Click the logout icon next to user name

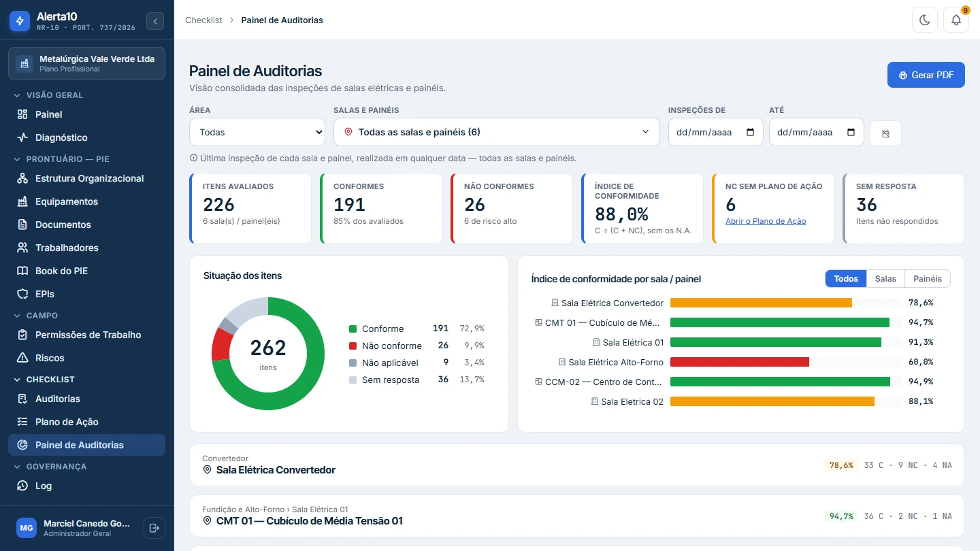154,528
